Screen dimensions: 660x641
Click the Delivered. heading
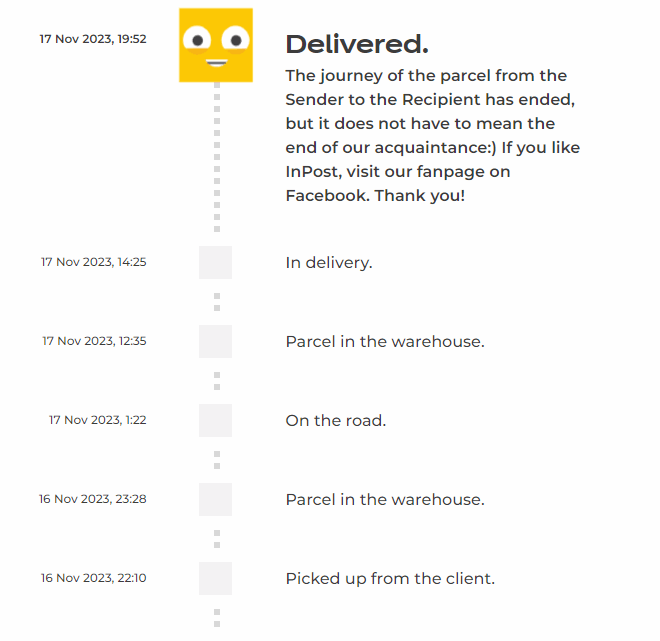(x=357, y=44)
